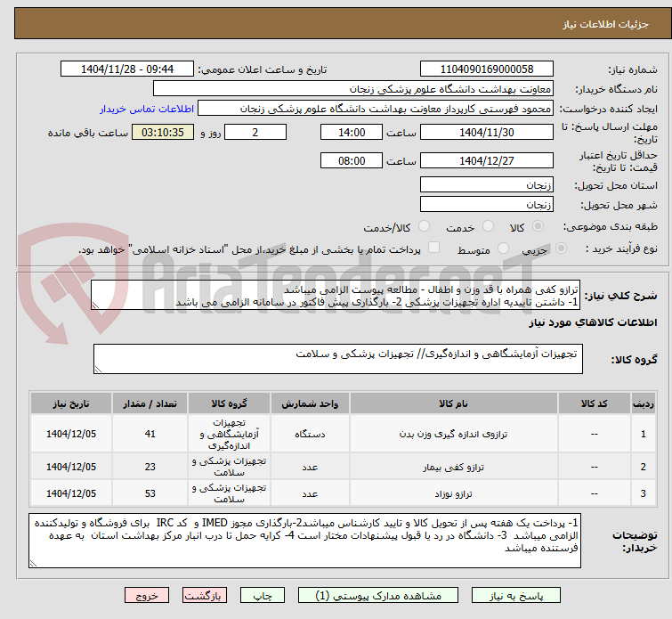Click the واحد شمارش column header
Viewport: 672px width, 619px height.
[x=310, y=403]
